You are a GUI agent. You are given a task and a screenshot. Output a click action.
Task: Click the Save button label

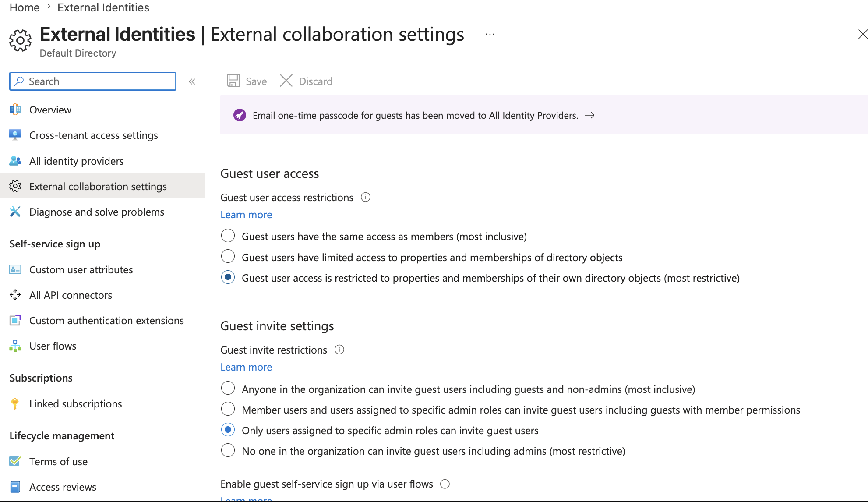[256, 81]
